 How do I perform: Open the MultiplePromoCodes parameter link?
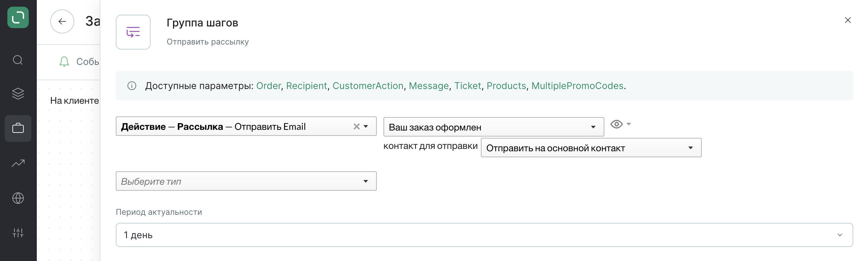tap(577, 86)
